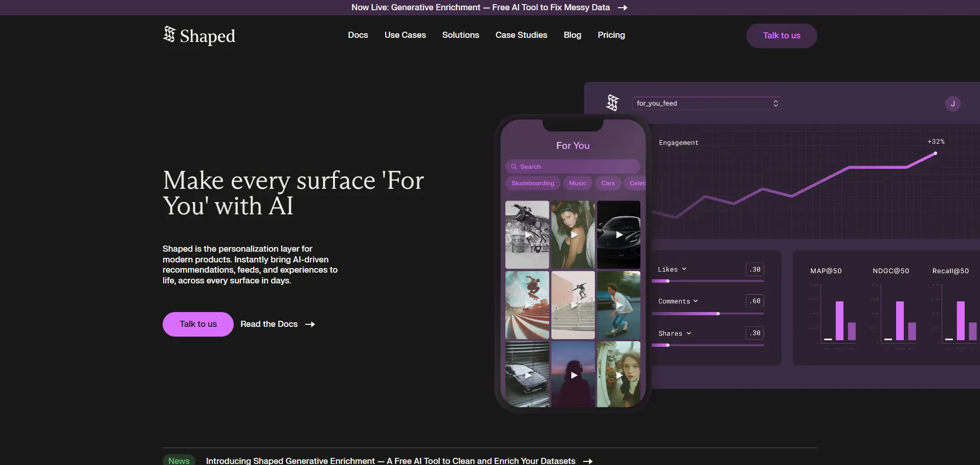
Task: Click the arrow in top announcement banner
Action: 622,8
